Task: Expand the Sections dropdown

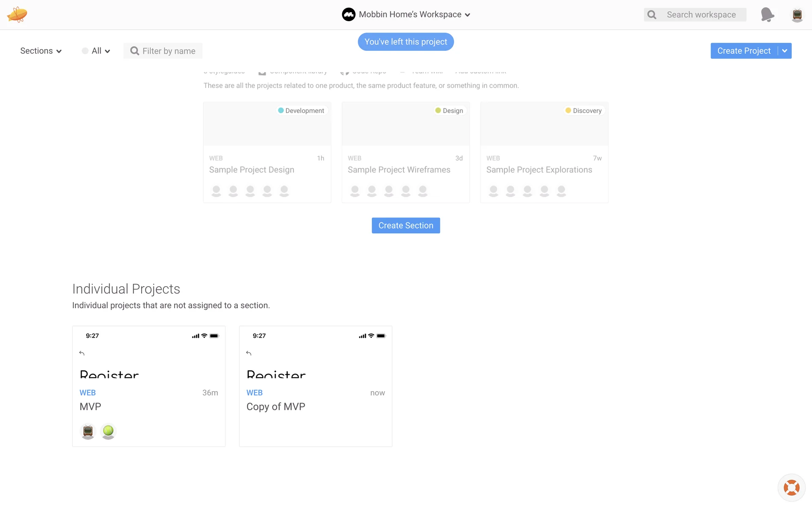Action: coord(41,51)
